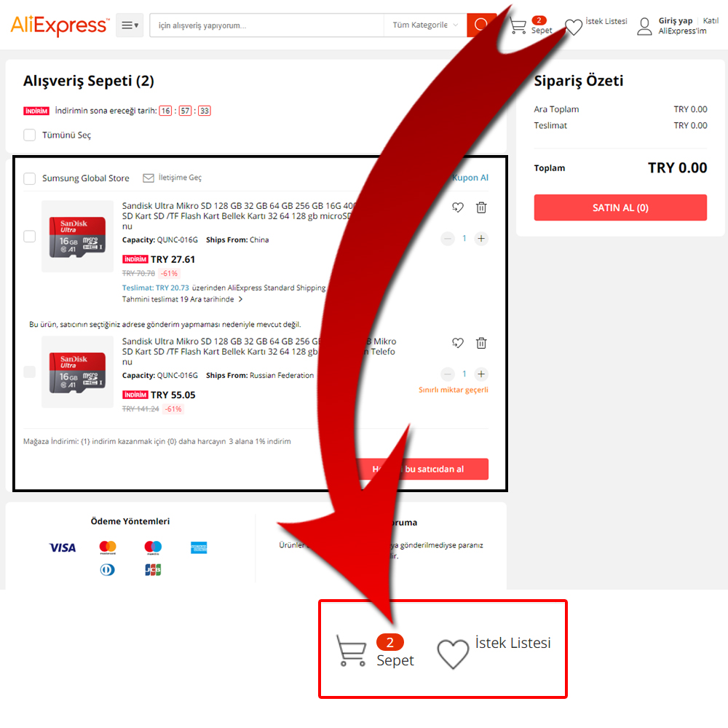
Task: Select the Sumsung Global Store checkbox
Action: (x=30, y=179)
